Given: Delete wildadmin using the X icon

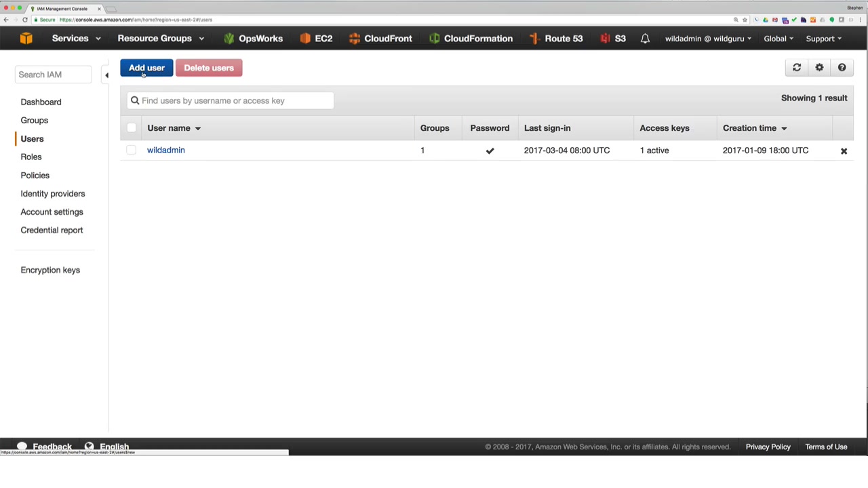Looking at the screenshot, I should click(844, 151).
